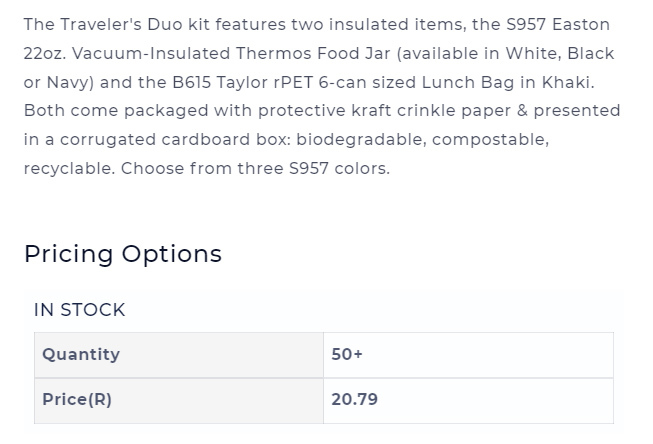The image size is (653, 444).
Task: Click the word "Khaki"
Action: [x=565, y=82]
